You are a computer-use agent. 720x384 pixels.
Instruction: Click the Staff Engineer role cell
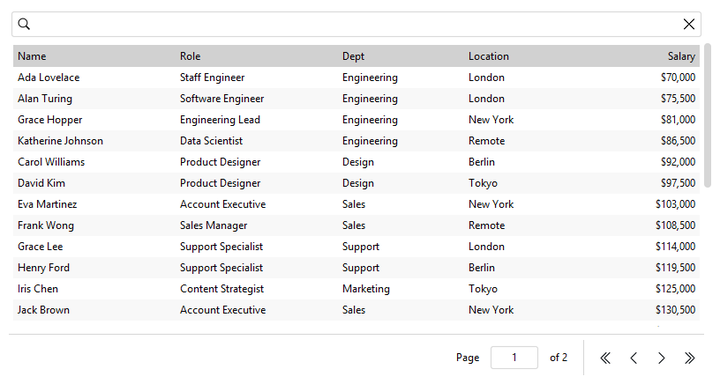pyautogui.click(x=256, y=77)
